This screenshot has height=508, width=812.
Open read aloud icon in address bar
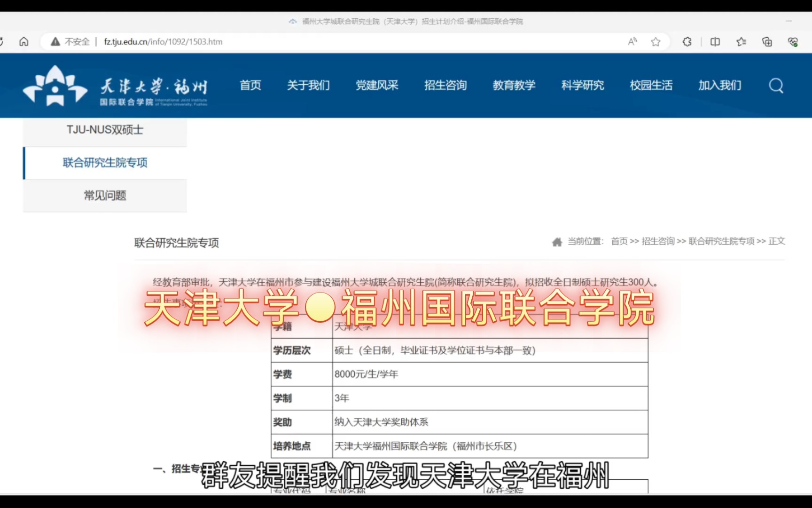coord(632,42)
